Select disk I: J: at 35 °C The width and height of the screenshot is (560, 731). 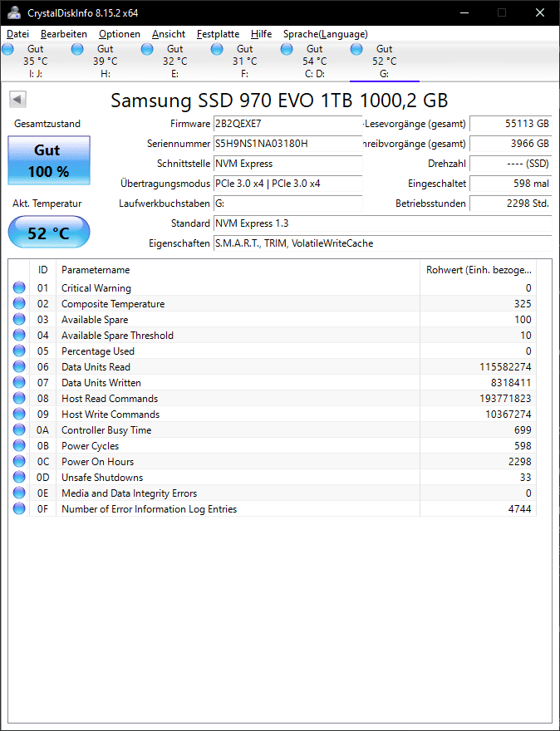tap(36, 61)
